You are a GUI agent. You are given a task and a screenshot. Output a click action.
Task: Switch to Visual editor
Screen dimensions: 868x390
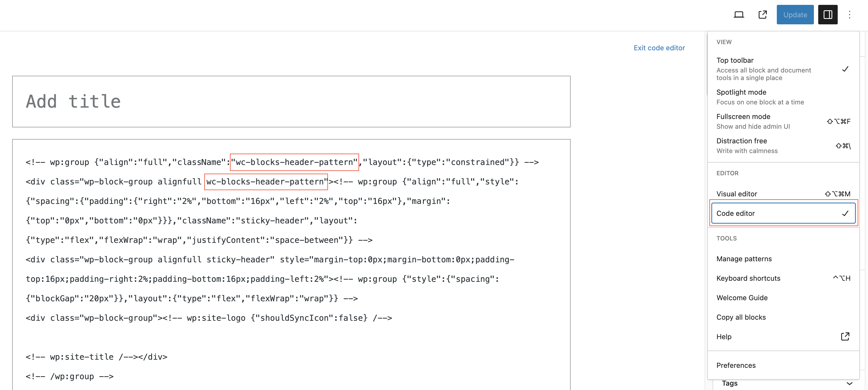[x=783, y=194]
